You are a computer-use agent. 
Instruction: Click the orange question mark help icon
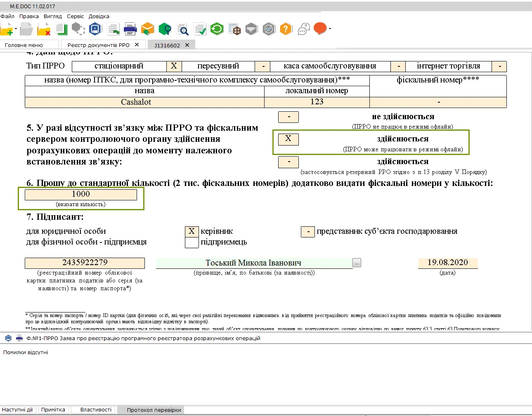tap(286, 29)
